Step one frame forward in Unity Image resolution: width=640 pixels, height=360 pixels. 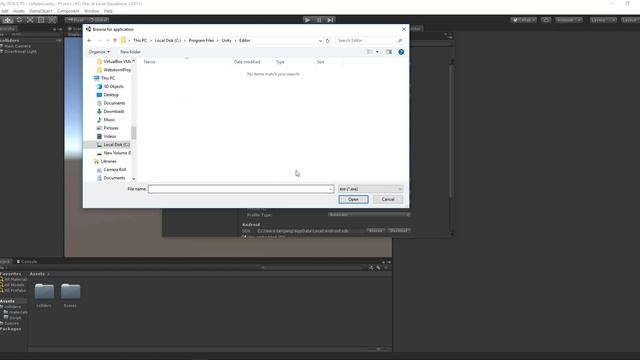[331, 20]
